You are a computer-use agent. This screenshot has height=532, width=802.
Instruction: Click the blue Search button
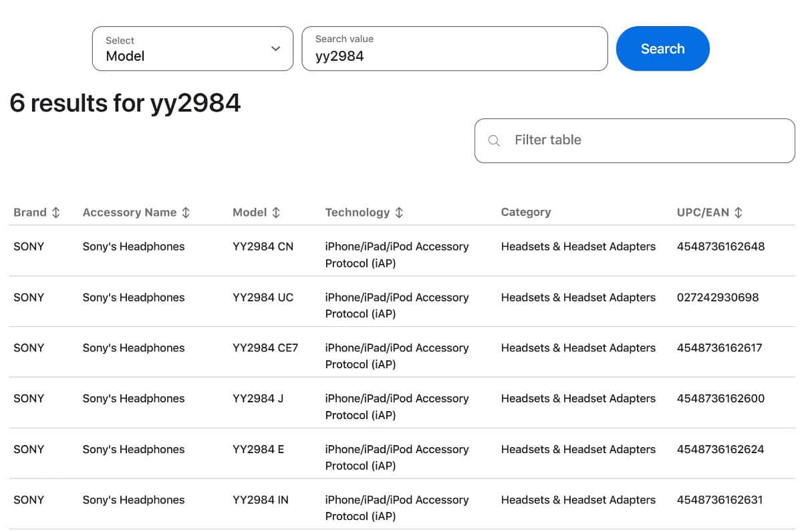pyautogui.click(x=662, y=49)
